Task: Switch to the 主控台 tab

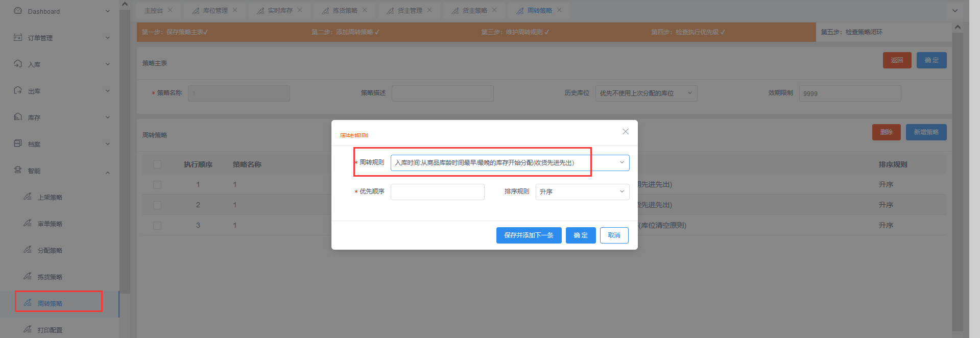Action: [x=153, y=10]
